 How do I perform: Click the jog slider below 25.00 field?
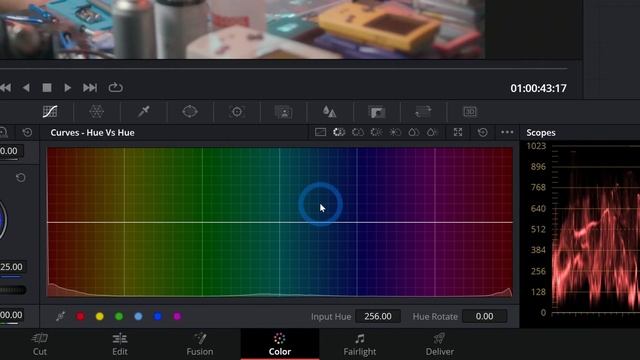[13, 290]
